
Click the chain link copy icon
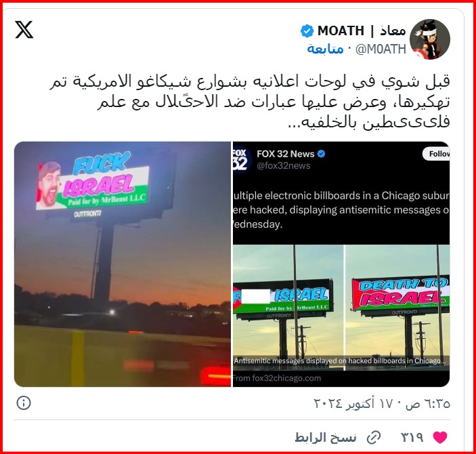374,438
